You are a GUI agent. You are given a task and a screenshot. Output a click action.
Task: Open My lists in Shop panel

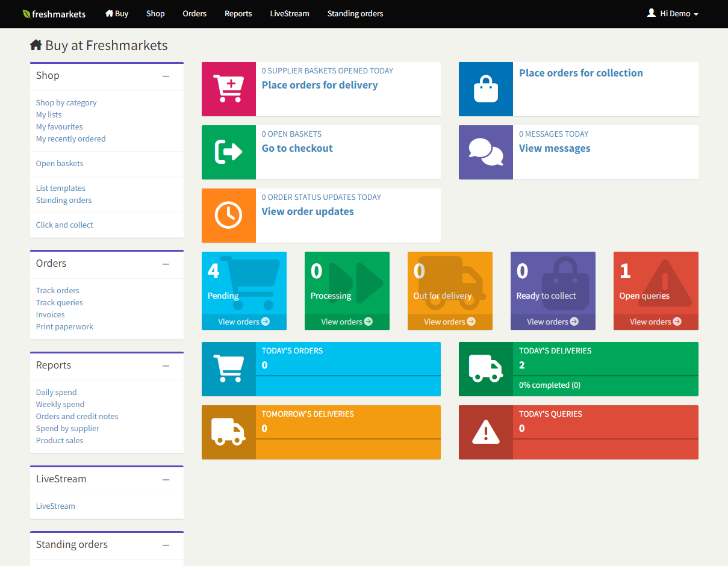click(49, 114)
